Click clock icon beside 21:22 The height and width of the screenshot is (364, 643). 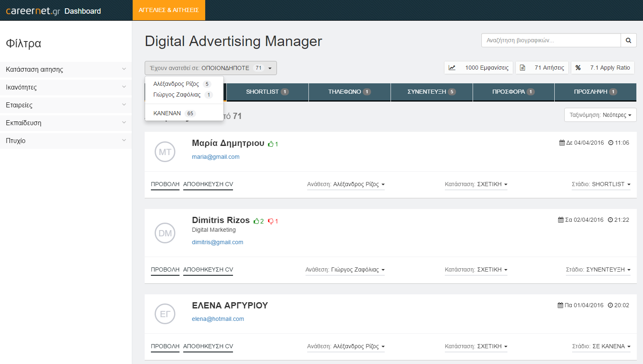click(x=610, y=220)
